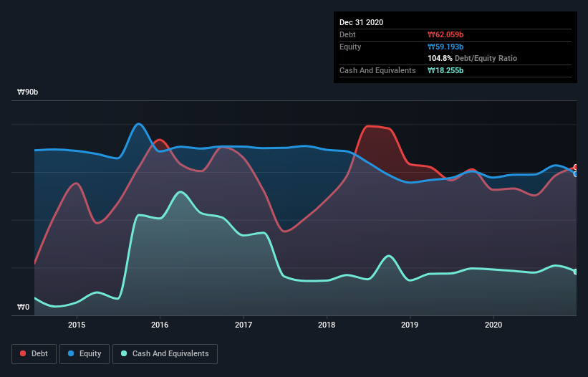Click the 104.8% Debt/Equity Ratio text

472,59
